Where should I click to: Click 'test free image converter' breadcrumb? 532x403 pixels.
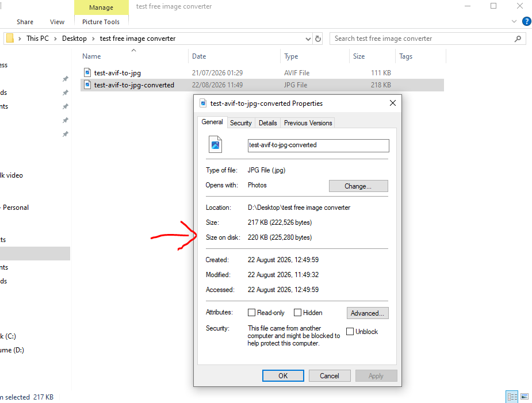(138, 39)
